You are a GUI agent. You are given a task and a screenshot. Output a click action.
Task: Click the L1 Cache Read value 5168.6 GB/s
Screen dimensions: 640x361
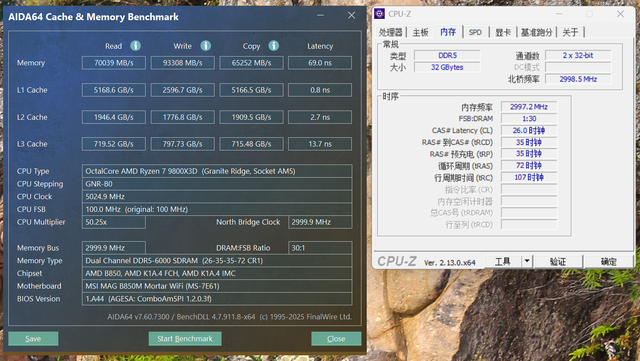click(x=114, y=90)
